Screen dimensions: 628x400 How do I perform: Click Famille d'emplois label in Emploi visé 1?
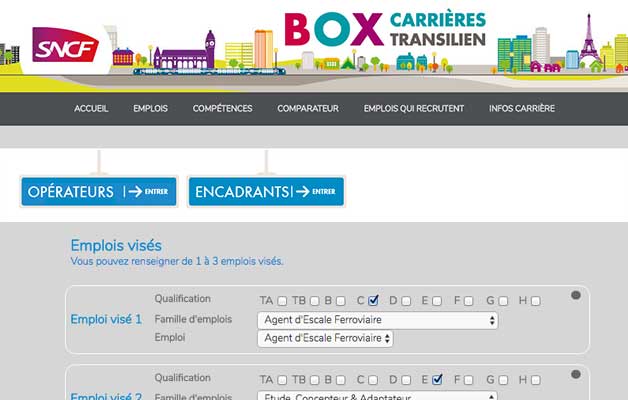click(193, 319)
